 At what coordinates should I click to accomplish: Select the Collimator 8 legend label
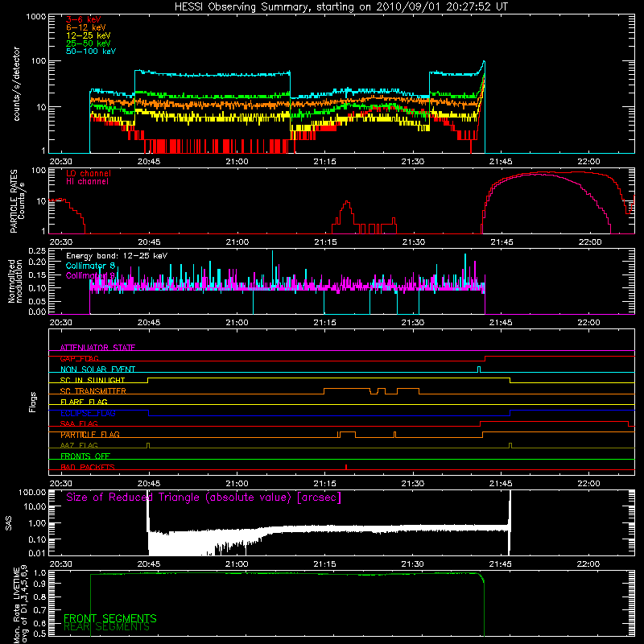click(90, 266)
